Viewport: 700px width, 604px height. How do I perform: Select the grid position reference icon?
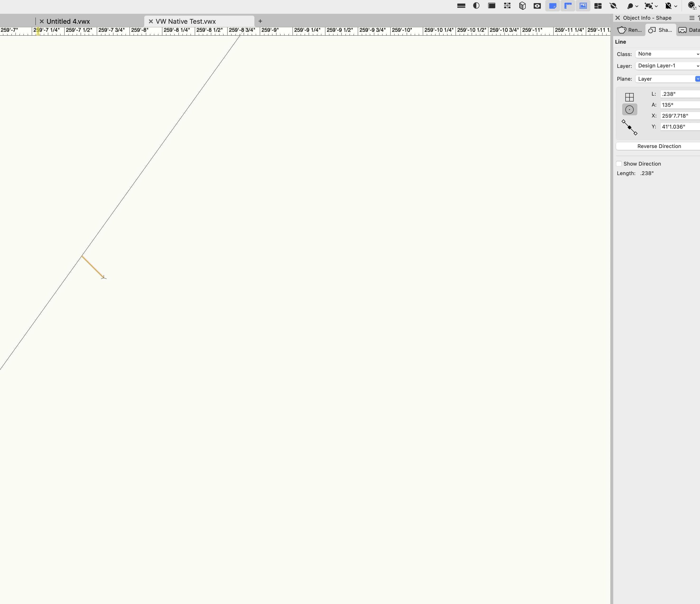[x=629, y=97]
